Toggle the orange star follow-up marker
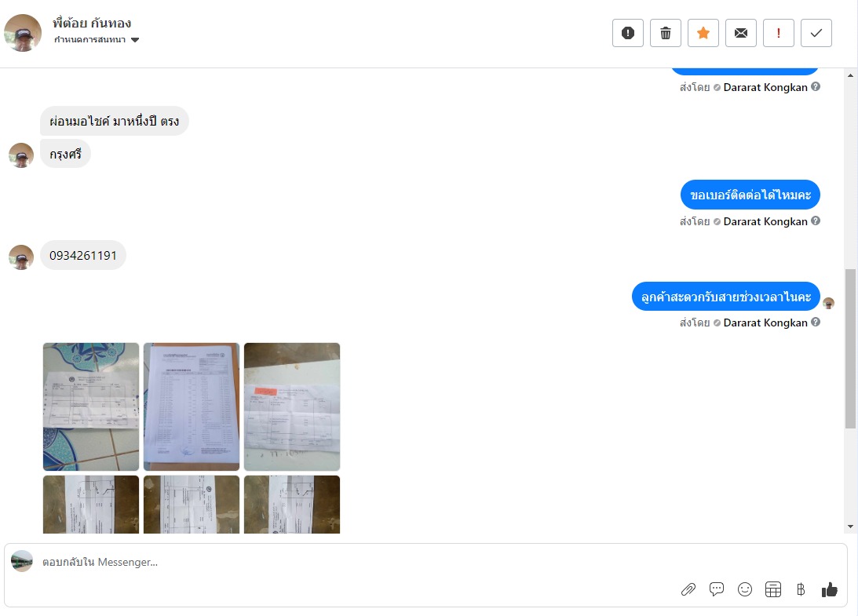Viewport: 858px width, 616px height. tap(703, 33)
